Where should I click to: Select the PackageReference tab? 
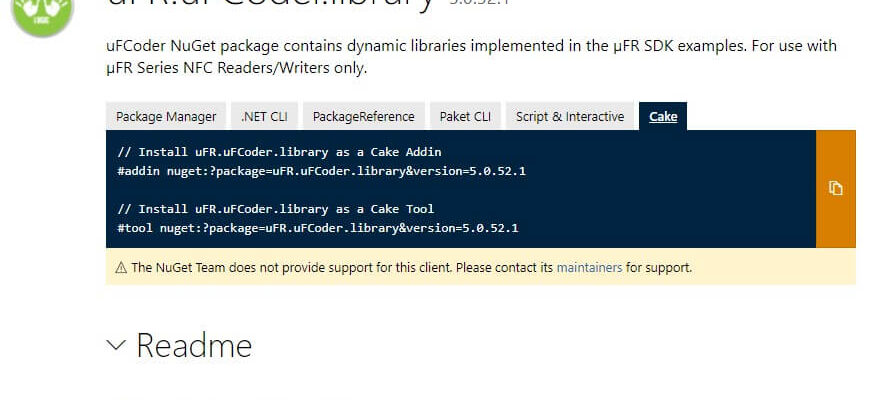(364, 116)
